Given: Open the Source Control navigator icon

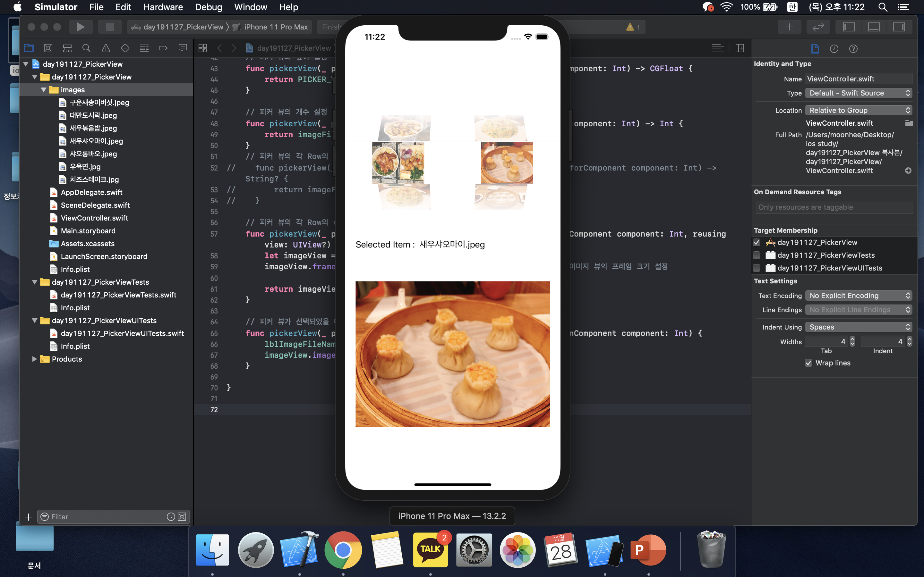Looking at the screenshot, I should [x=48, y=48].
